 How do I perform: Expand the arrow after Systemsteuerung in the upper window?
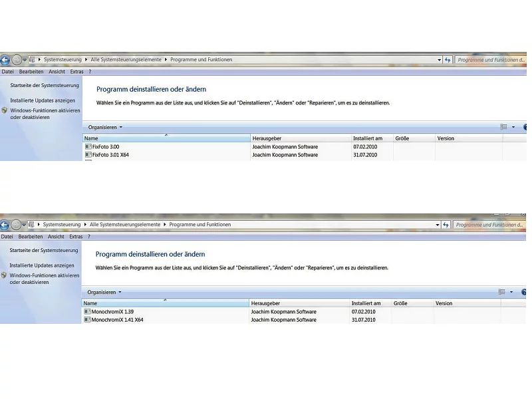[x=86, y=59]
